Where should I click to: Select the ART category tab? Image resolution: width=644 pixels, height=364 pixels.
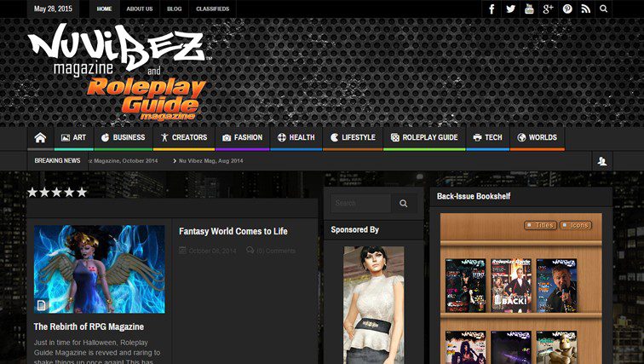pos(74,137)
